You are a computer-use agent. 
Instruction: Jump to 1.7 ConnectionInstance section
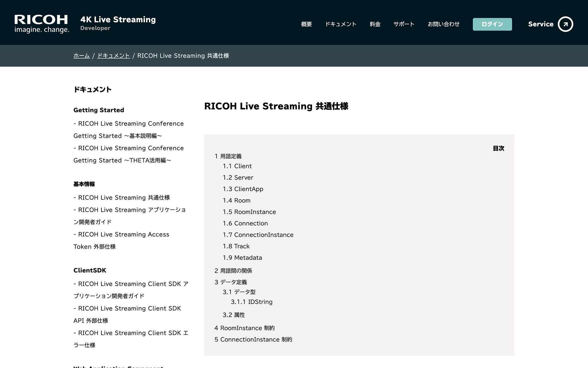pyautogui.click(x=258, y=235)
